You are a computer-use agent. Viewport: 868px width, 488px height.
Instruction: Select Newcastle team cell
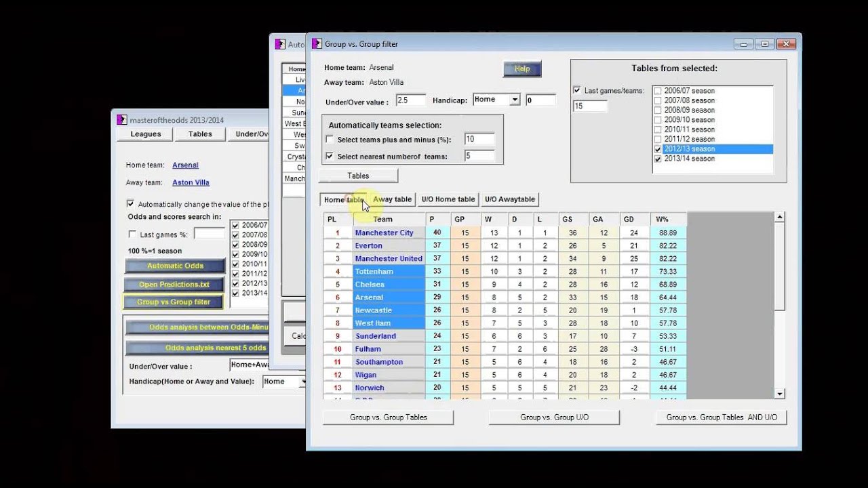click(389, 310)
